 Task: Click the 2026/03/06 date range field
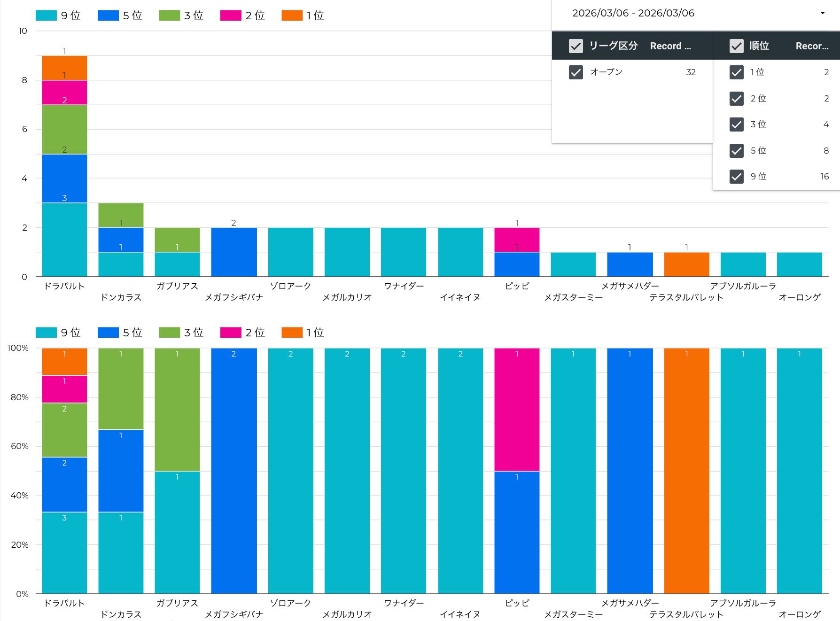pyautogui.click(x=633, y=13)
